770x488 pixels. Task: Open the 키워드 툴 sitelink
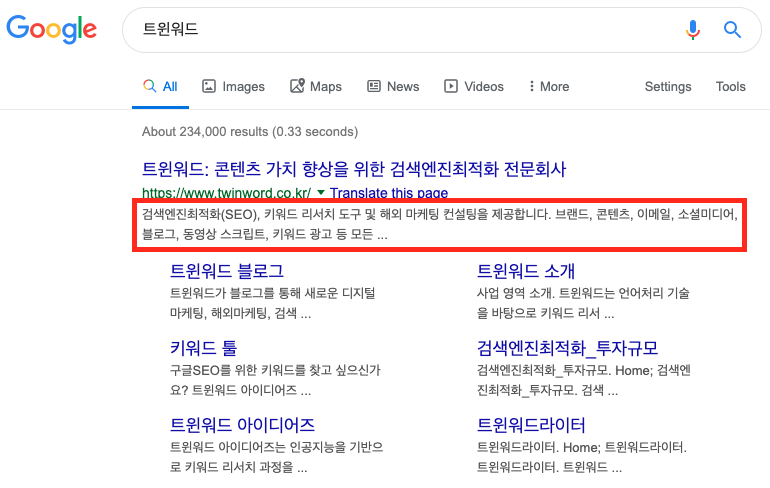click(x=203, y=348)
